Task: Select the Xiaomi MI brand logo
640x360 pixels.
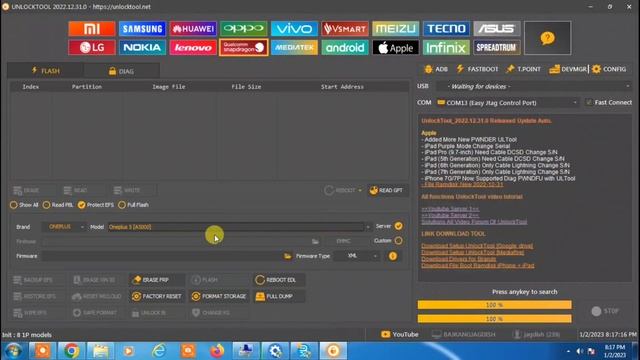Action: coord(92,29)
